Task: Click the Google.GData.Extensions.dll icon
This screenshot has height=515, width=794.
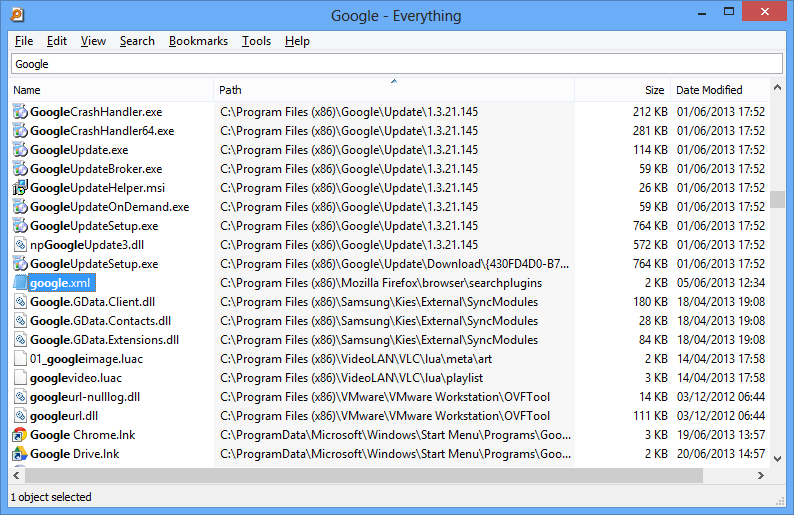Action: tap(20, 340)
